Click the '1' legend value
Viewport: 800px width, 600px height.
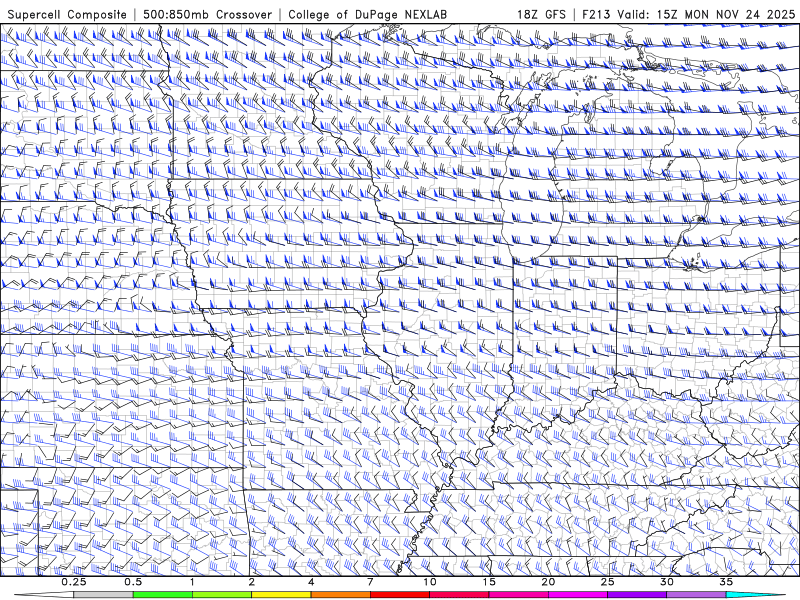[x=192, y=582]
